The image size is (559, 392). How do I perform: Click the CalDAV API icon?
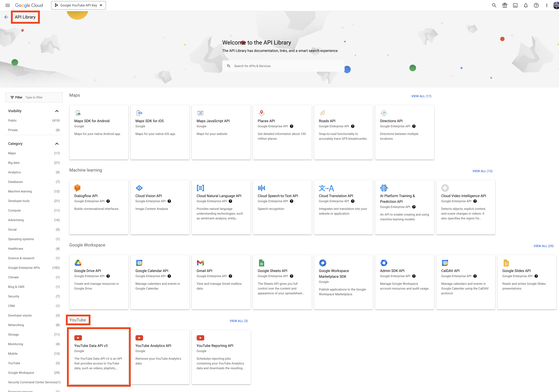click(x=445, y=263)
